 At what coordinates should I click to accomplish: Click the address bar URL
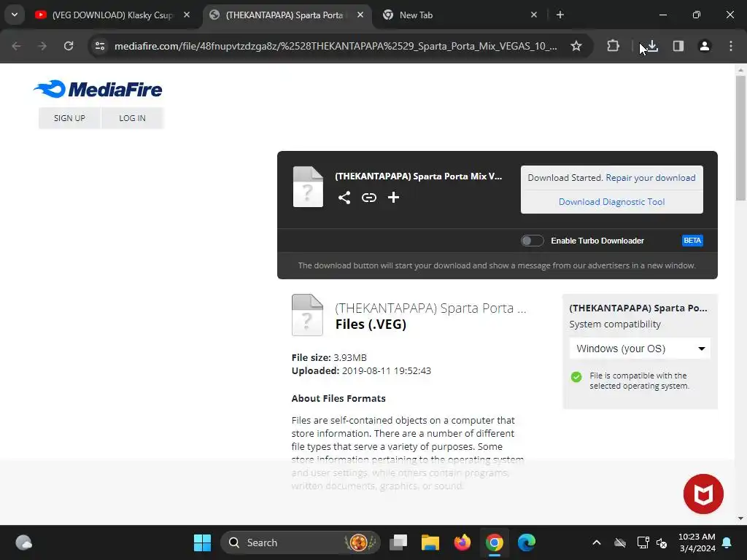(336, 46)
